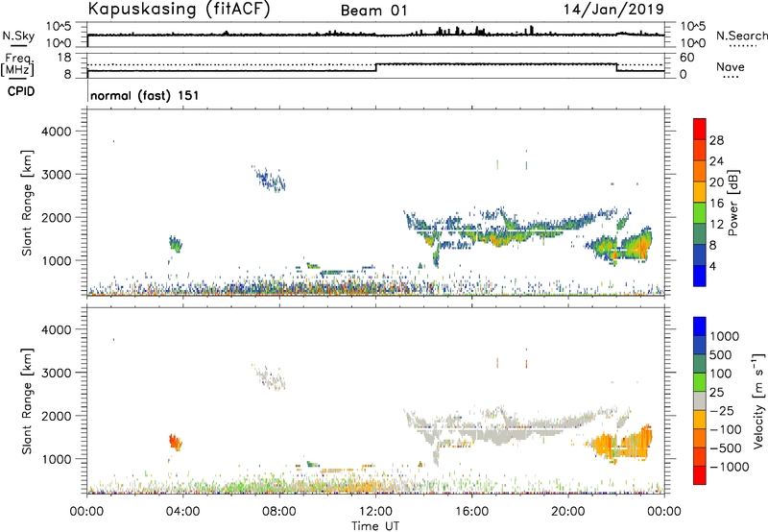Select the 12:00 time axis label
Screen dimensions: 768x532
(x=375, y=512)
